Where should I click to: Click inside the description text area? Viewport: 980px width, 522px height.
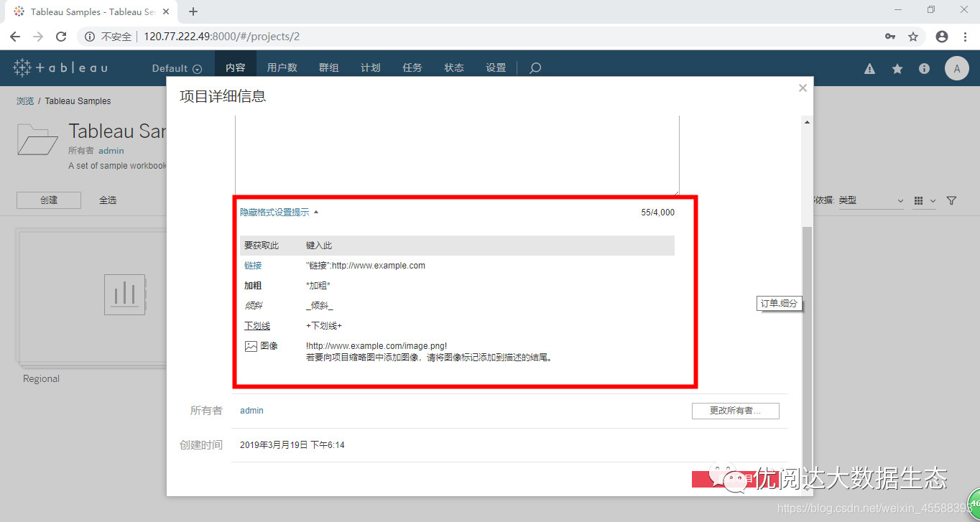[x=457, y=155]
